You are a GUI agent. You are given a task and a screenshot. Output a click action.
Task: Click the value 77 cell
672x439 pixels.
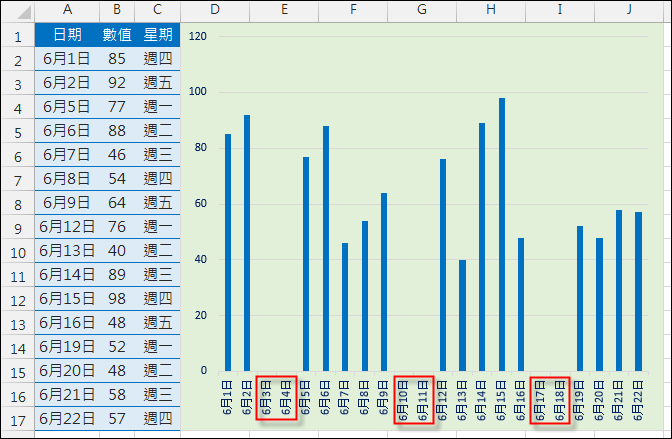[x=117, y=107]
